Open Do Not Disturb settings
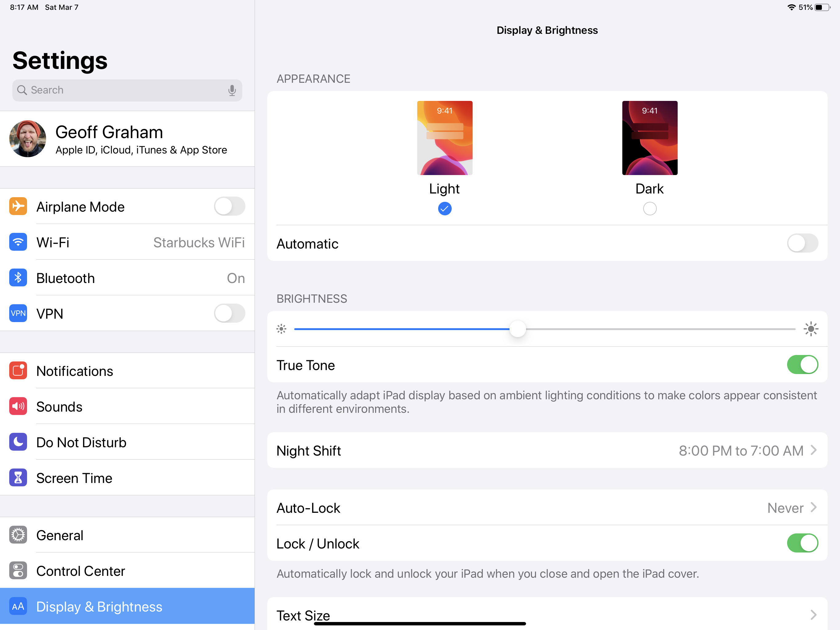The image size is (840, 630). (x=127, y=442)
